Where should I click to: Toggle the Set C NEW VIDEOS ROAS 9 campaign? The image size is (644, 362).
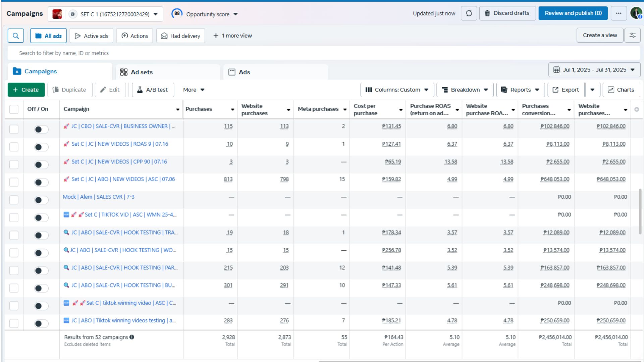click(x=41, y=147)
